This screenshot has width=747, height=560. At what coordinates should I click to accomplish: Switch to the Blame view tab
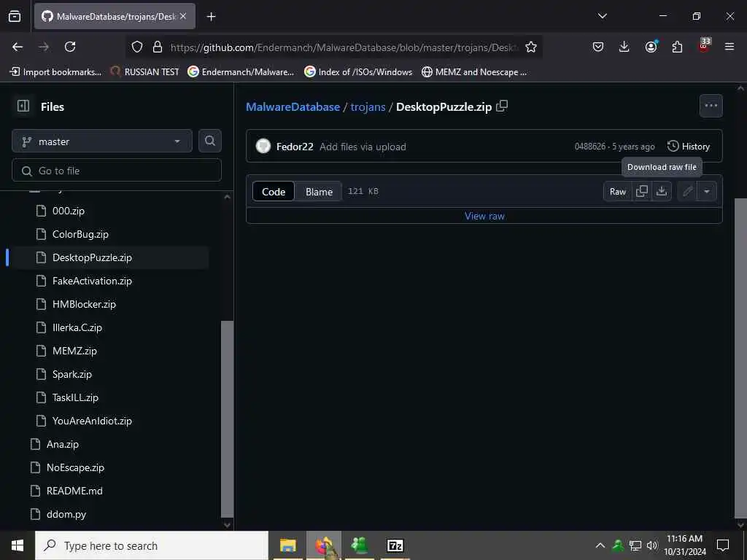click(x=319, y=192)
